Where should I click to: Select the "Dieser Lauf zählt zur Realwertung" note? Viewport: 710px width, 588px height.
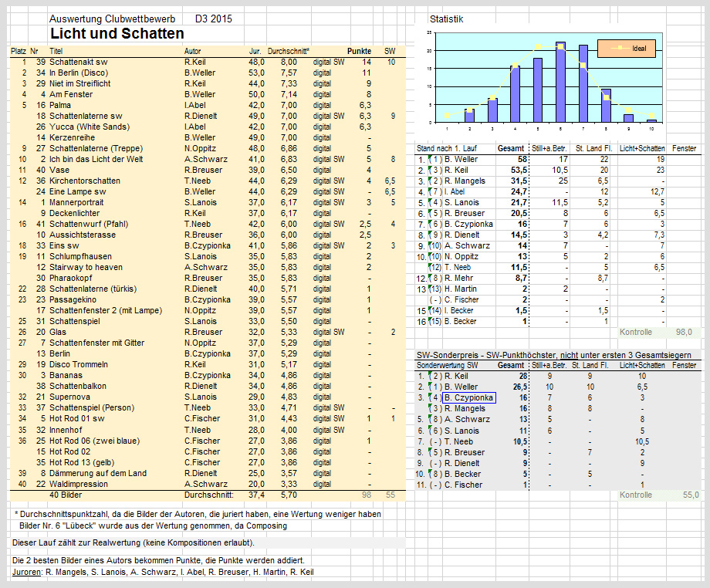[x=134, y=542]
